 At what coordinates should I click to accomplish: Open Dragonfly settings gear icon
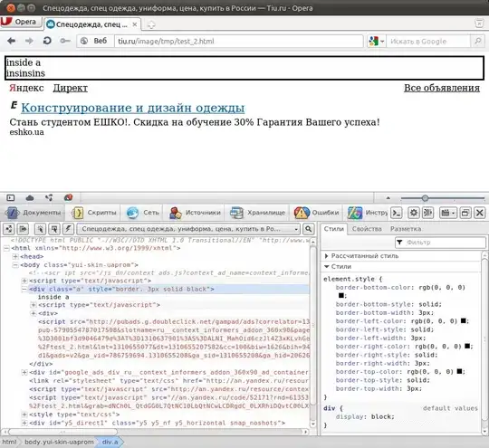pyautogui.click(x=414, y=213)
